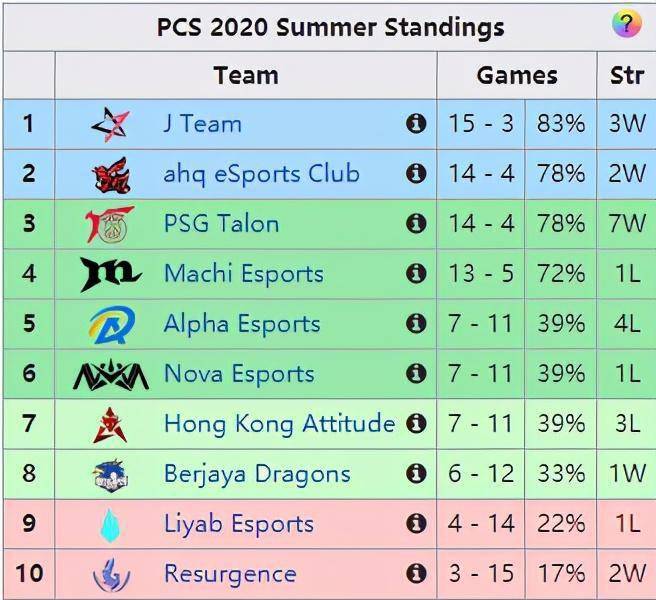Follow the PSG Talon team link
The height and width of the screenshot is (600, 656).
(221, 223)
